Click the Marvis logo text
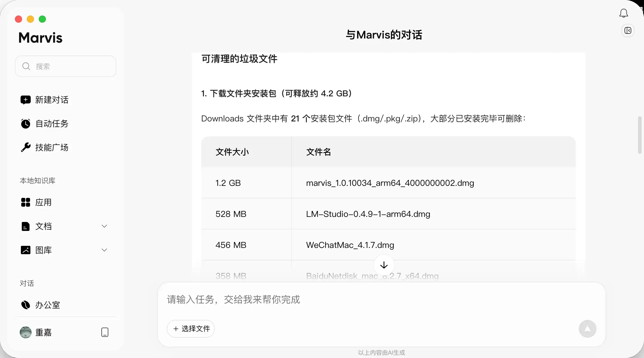Viewport: 644px width, 358px height. tap(41, 38)
